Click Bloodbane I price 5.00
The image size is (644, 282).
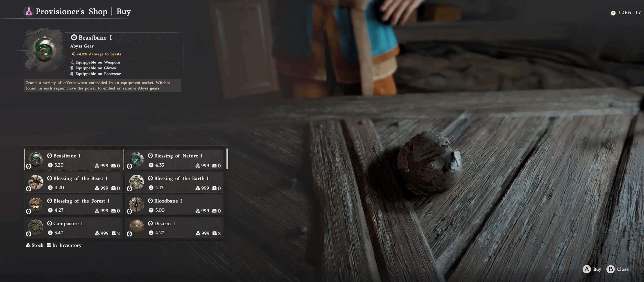[160, 210]
